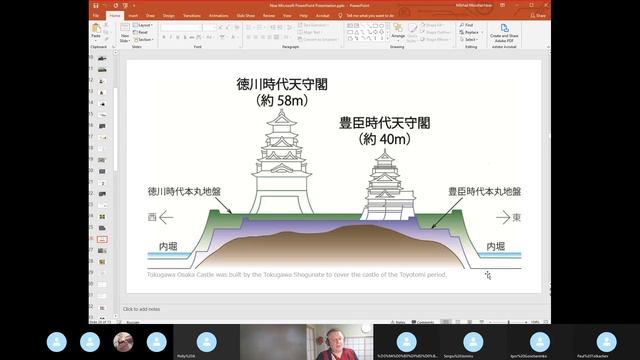Image resolution: width=640 pixels, height=360 pixels.
Task: Click the Tokugawa caption text on slide
Action: [x=297, y=275]
